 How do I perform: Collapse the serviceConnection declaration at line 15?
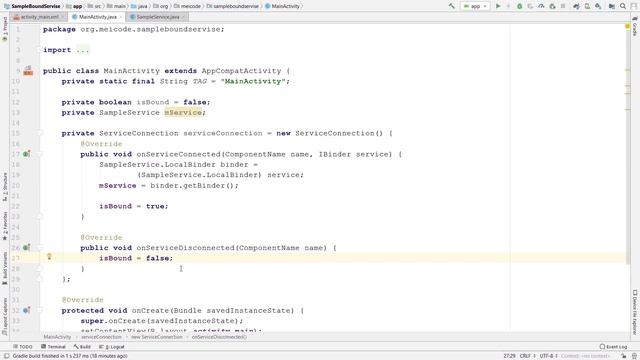[40, 133]
